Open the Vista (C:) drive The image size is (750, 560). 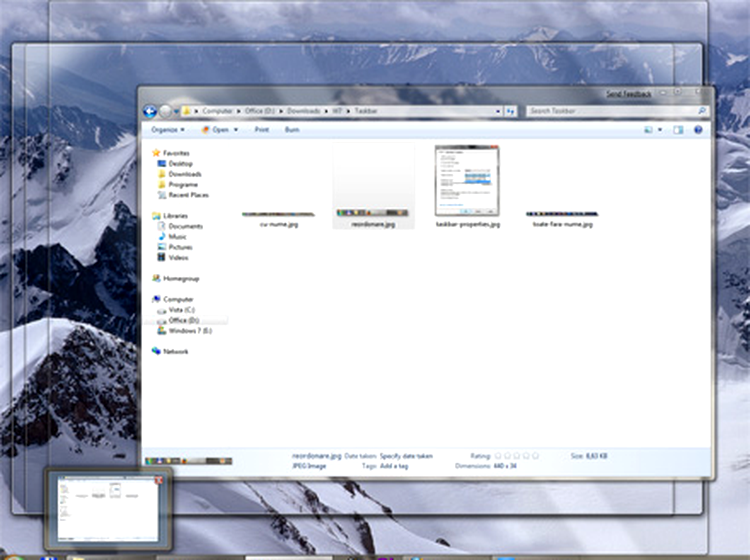point(181,310)
